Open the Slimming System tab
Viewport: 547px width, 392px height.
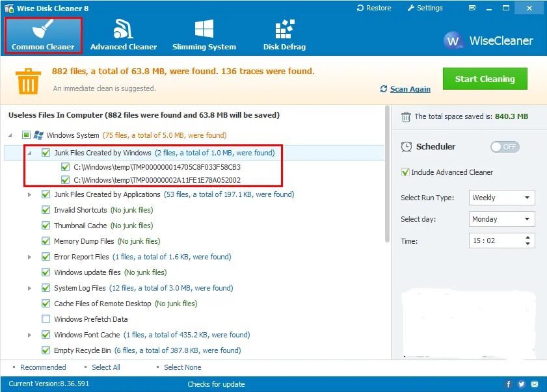coord(204,36)
